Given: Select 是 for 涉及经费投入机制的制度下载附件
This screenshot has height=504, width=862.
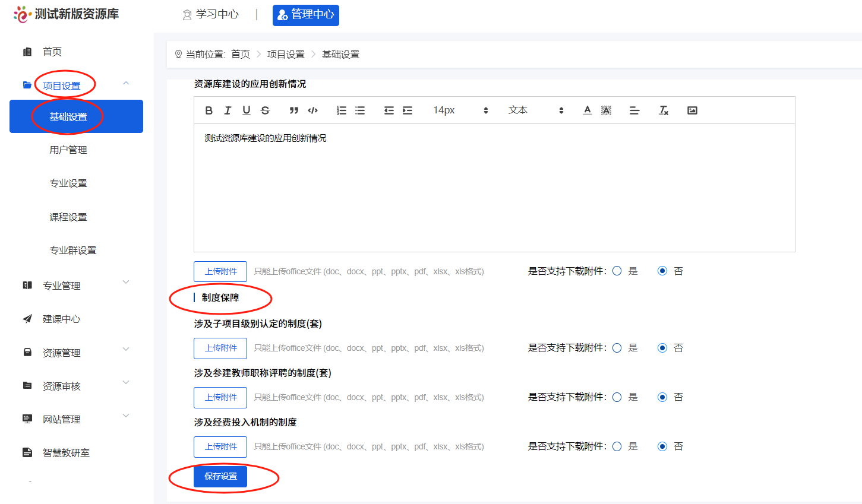Looking at the screenshot, I should (x=617, y=446).
